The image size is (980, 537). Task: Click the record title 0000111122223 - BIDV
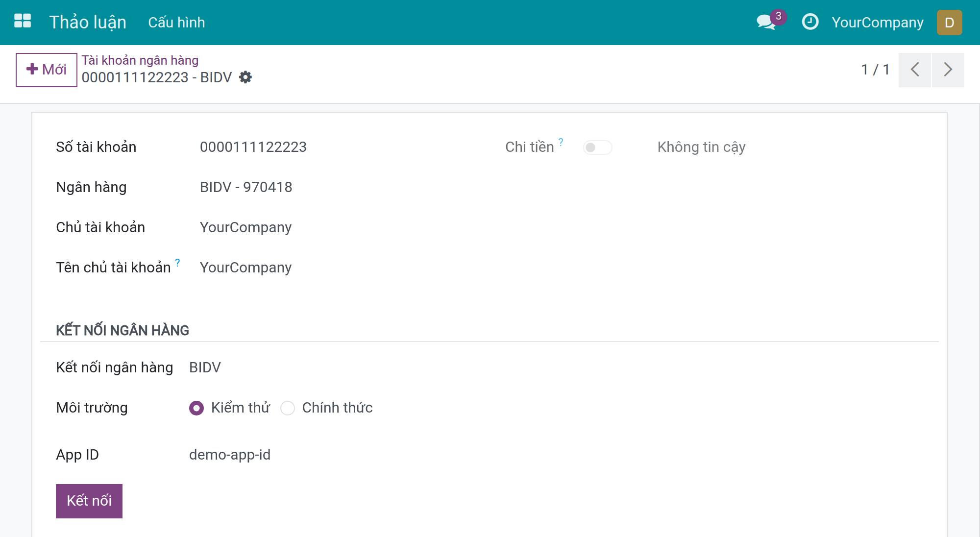click(157, 77)
